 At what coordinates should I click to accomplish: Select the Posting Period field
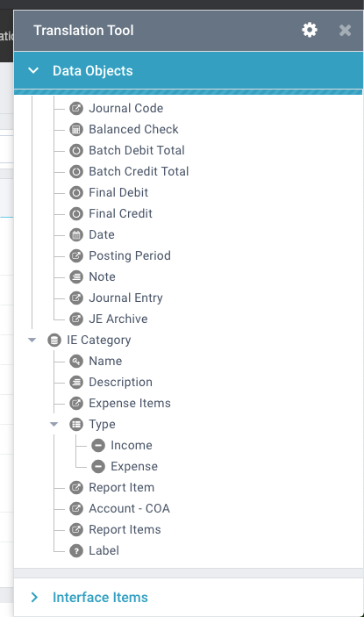click(x=130, y=255)
